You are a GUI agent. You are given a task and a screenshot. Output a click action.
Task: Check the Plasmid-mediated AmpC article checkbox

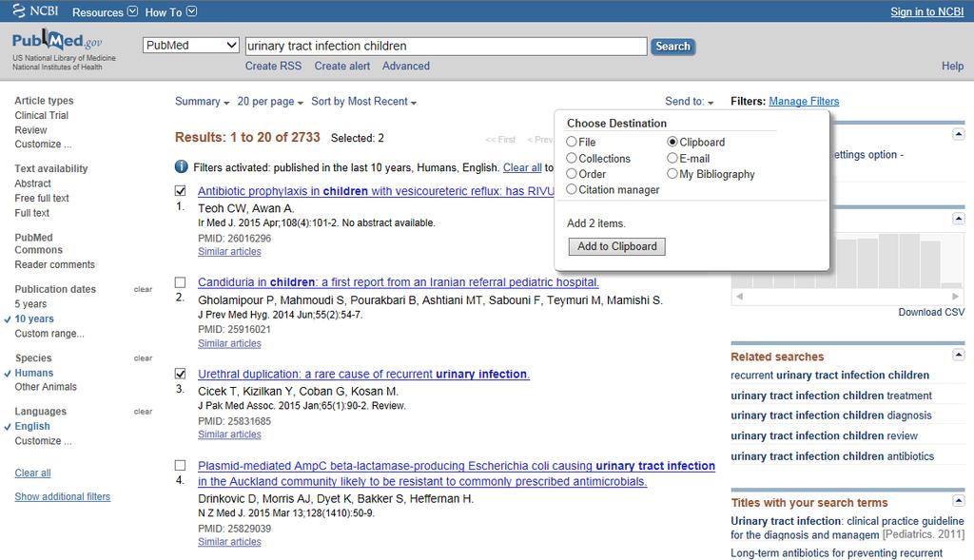pyautogui.click(x=180, y=465)
